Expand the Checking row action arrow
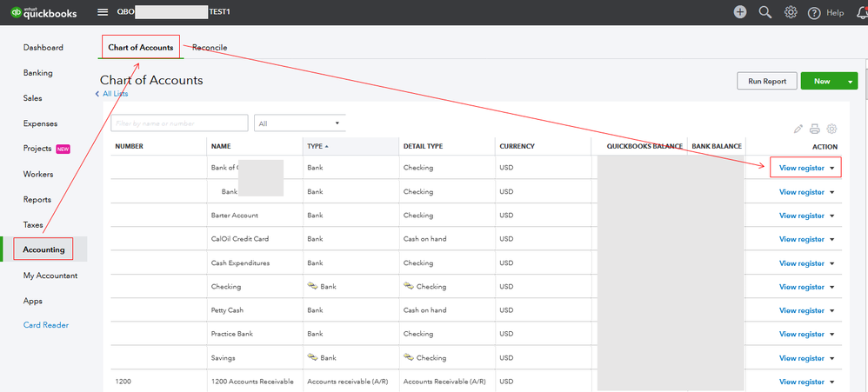The image size is (868, 392). click(832, 287)
